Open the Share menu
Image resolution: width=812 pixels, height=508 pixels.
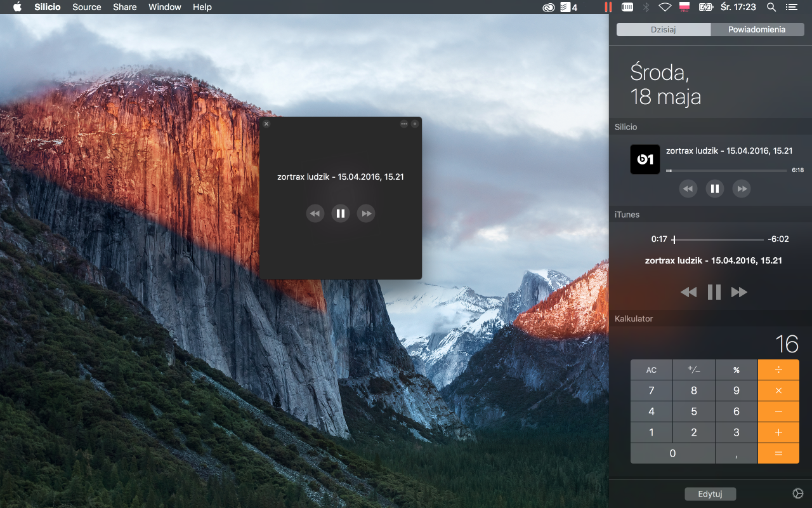[x=125, y=7]
